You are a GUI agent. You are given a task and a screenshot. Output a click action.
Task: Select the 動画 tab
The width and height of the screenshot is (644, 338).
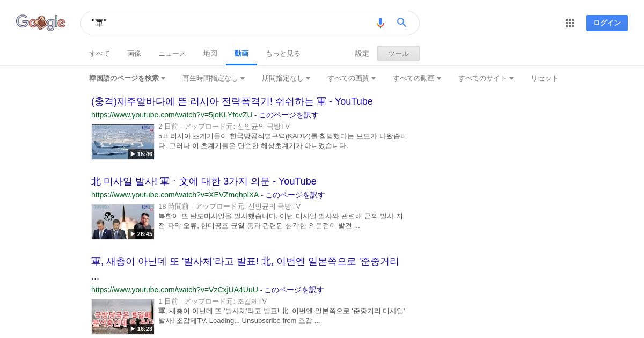coord(241,54)
